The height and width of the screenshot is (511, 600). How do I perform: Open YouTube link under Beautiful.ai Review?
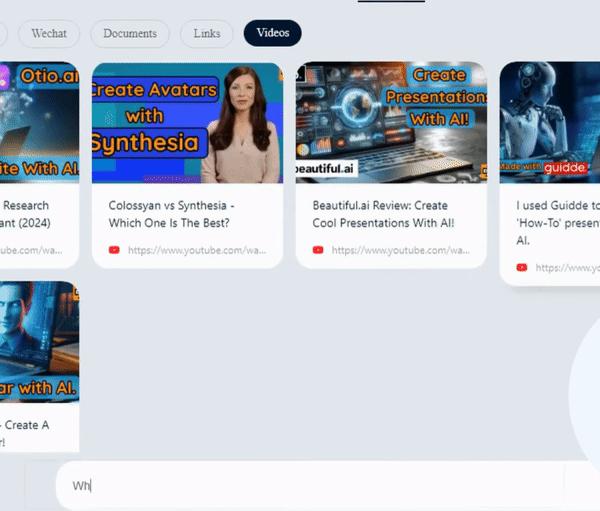[401, 250]
